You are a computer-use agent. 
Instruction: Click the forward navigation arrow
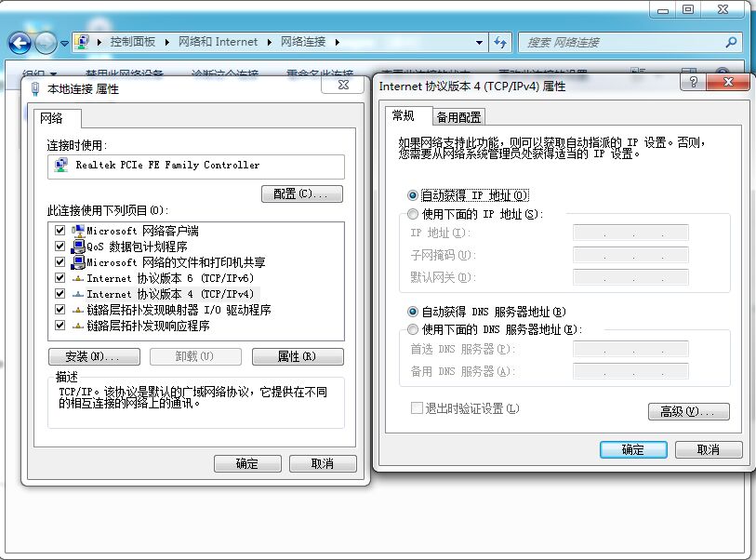point(45,41)
